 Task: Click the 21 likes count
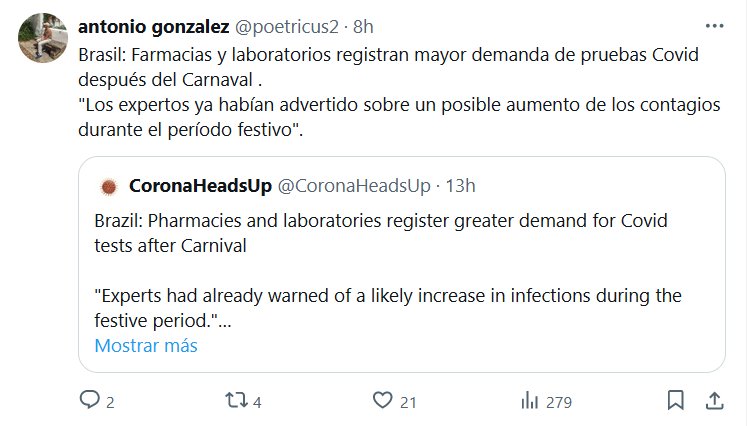click(x=408, y=402)
